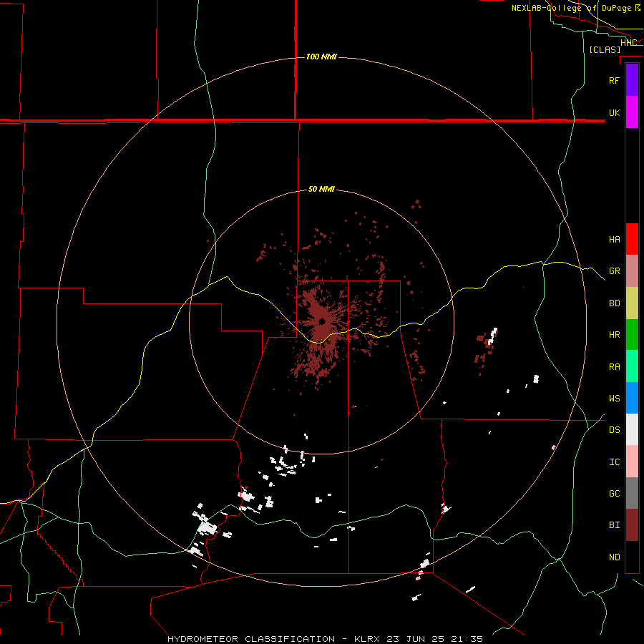
Task: Click the GR legend label
Action: tap(614, 271)
